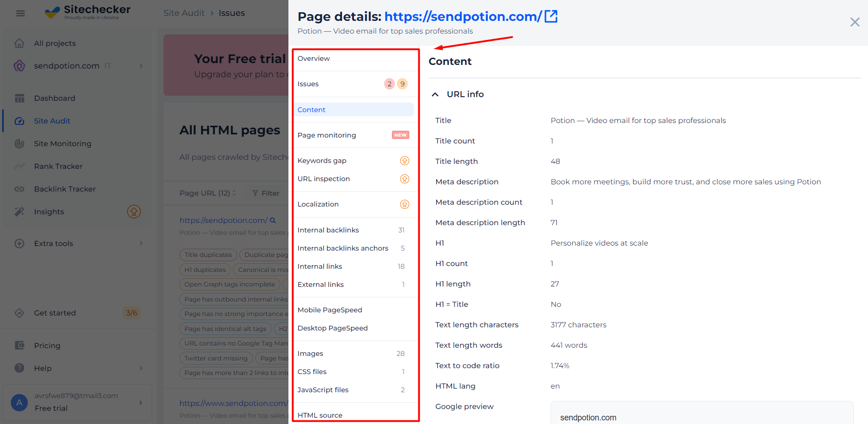The image size is (868, 424).
Task: Expand the account menu arrow
Action: (141, 402)
